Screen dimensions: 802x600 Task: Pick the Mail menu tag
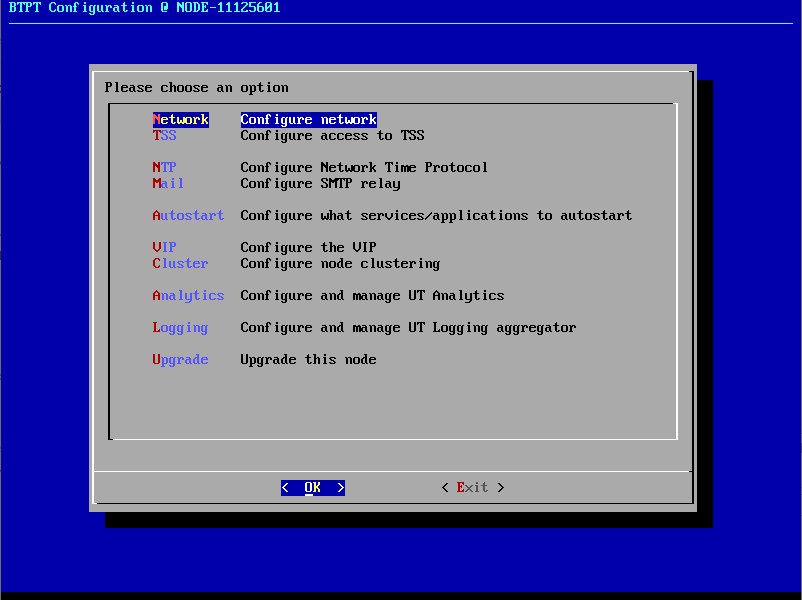[168, 183]
